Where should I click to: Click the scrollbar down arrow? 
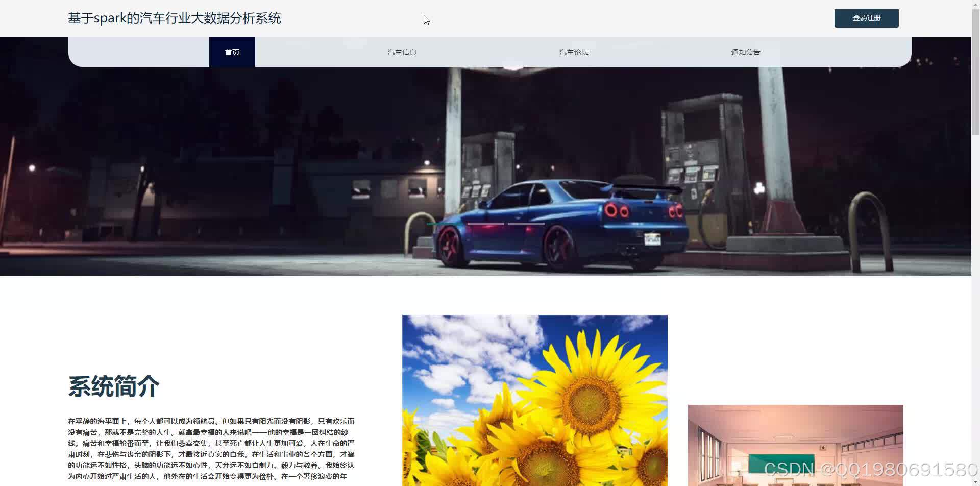pos(975,482)
